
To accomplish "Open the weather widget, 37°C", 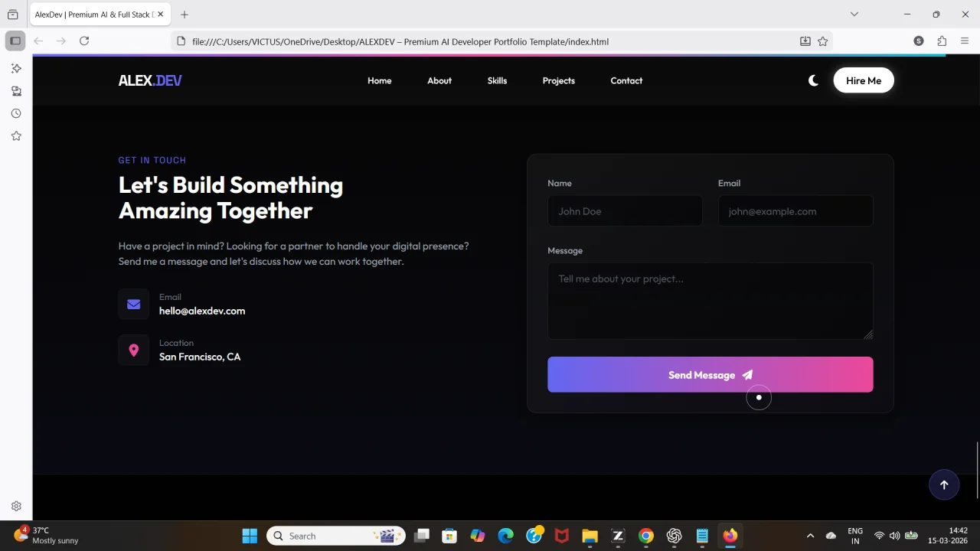I will [47, 536].
